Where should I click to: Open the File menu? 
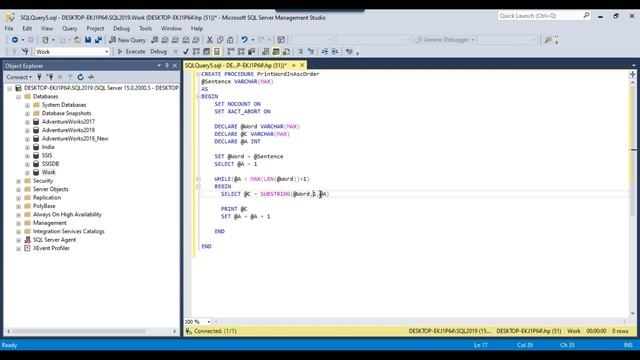9,28
